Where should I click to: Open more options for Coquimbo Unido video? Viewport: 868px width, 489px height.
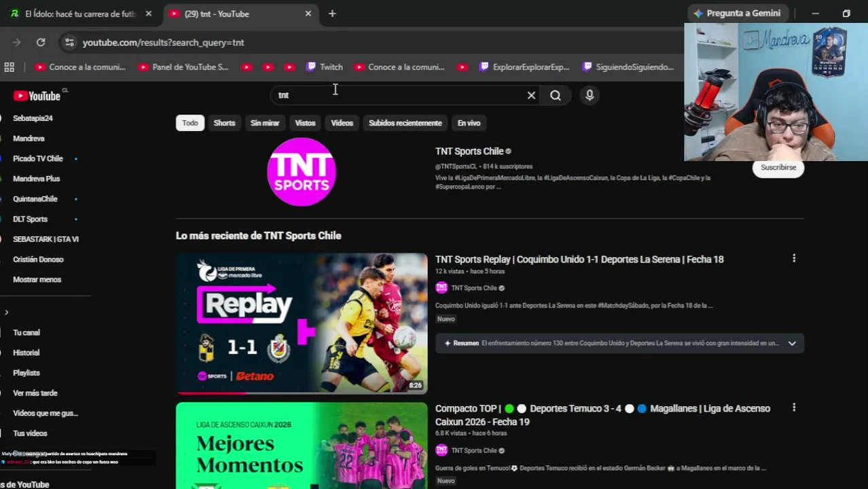(x=794, y=258)
